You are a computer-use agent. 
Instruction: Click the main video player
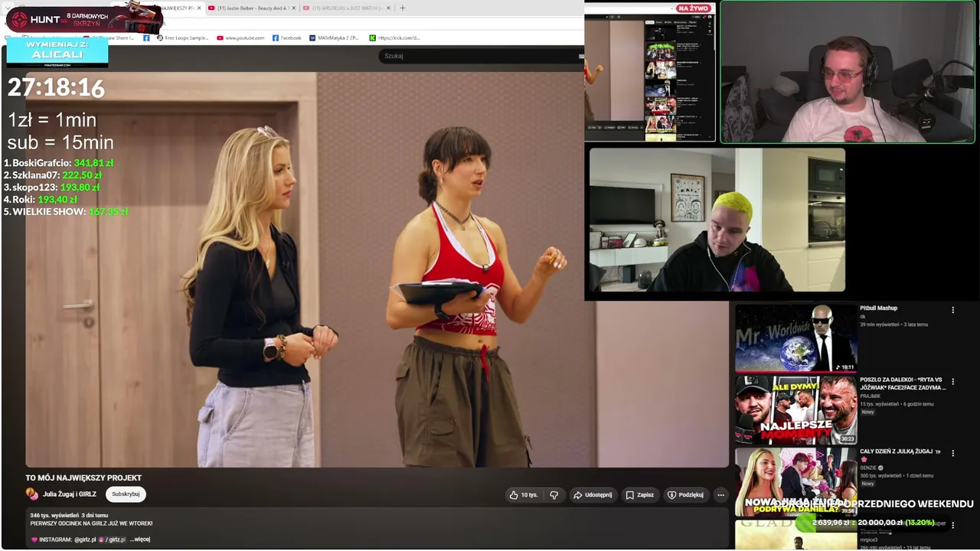click(x=377, y=269)
